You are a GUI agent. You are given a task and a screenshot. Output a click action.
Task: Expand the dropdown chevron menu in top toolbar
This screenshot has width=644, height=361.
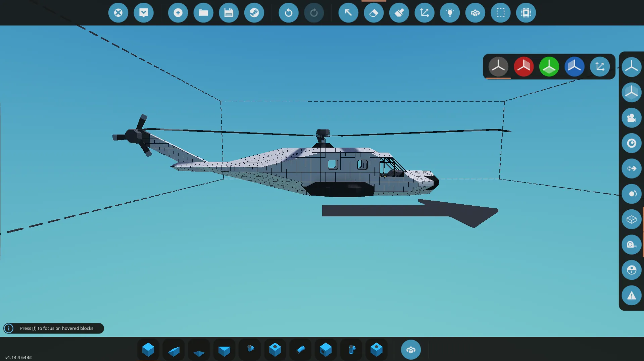click(x=144, y=13)
